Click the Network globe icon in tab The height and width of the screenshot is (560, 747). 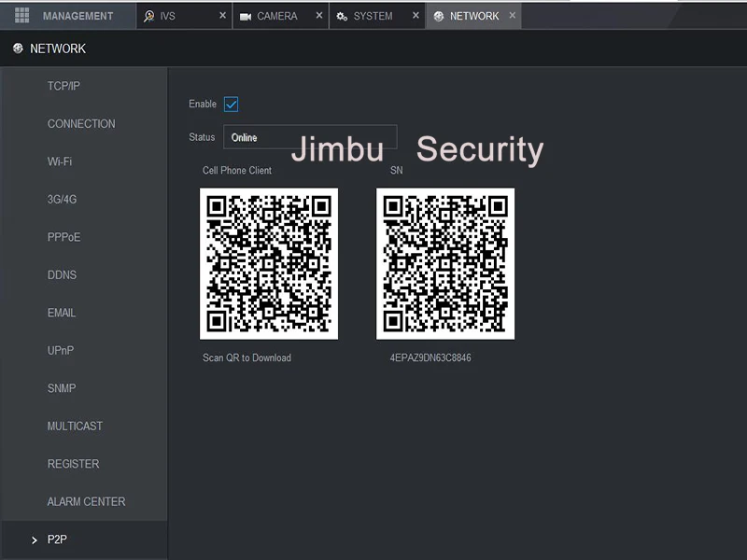(x=439, y=17)
